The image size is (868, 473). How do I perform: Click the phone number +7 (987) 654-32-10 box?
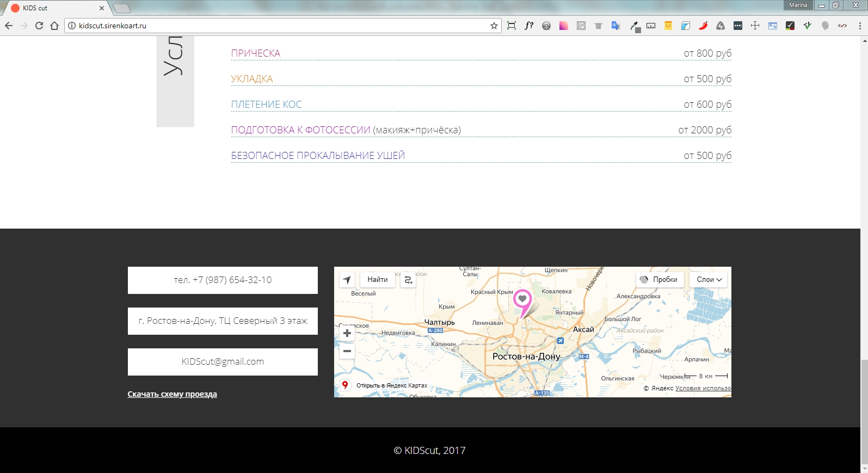[223, 280]
